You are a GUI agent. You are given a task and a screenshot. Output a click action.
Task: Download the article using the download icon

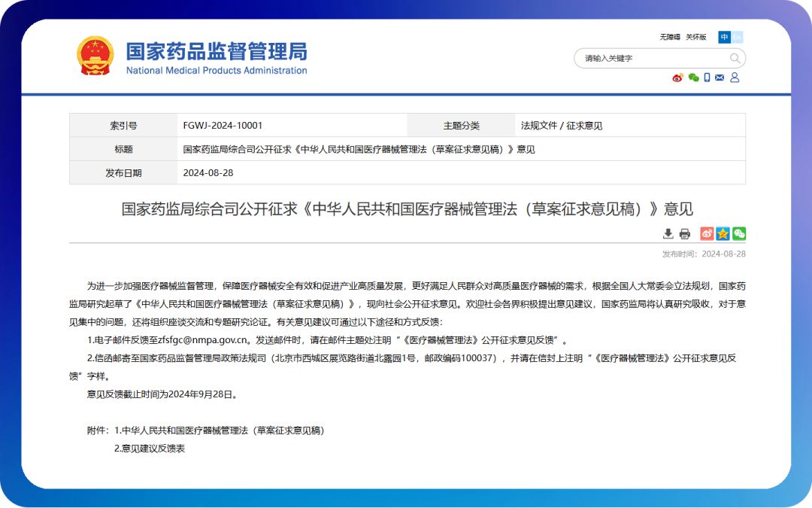click(668, 234)
